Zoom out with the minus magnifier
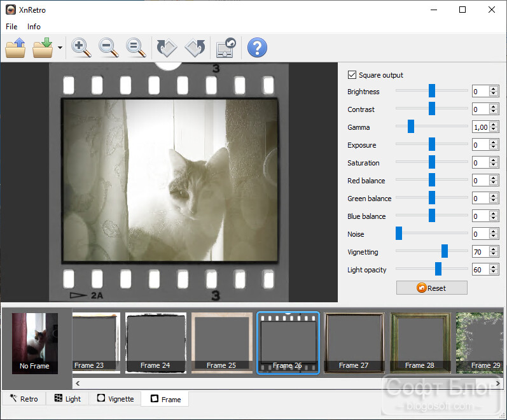 coord(109,48)
